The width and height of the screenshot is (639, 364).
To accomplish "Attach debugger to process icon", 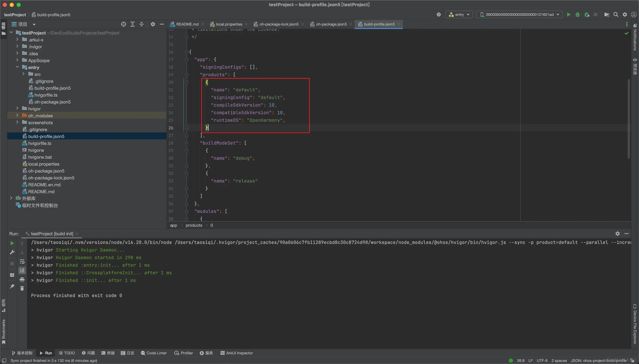I will 586,15.
